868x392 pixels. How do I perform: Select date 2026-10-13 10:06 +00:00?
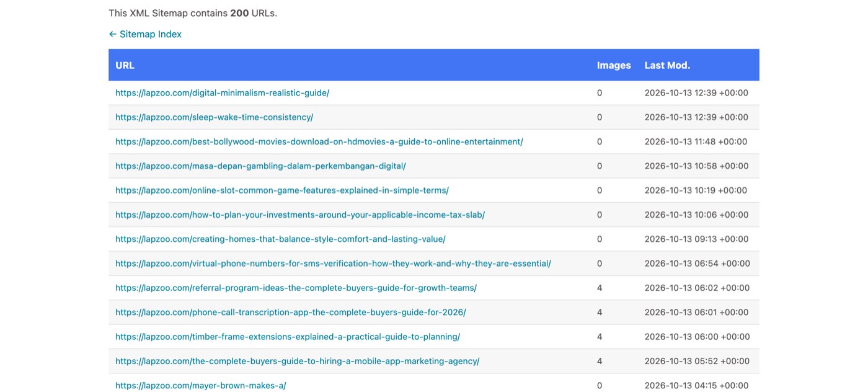696,215
